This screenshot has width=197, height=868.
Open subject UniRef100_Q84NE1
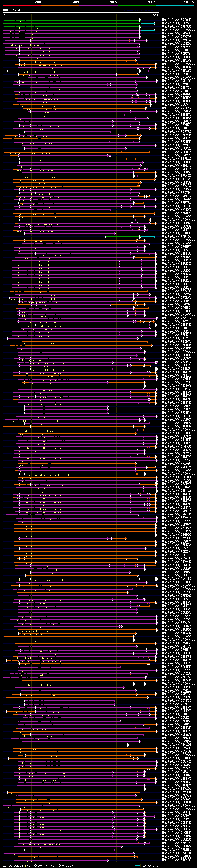coord(177,91)
